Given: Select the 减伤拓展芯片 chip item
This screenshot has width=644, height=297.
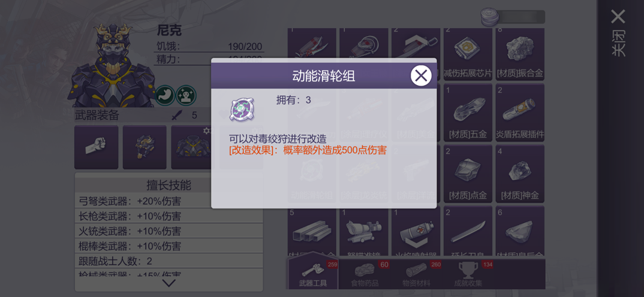Looking at the screenshot, I should click(x=468, y=54).
